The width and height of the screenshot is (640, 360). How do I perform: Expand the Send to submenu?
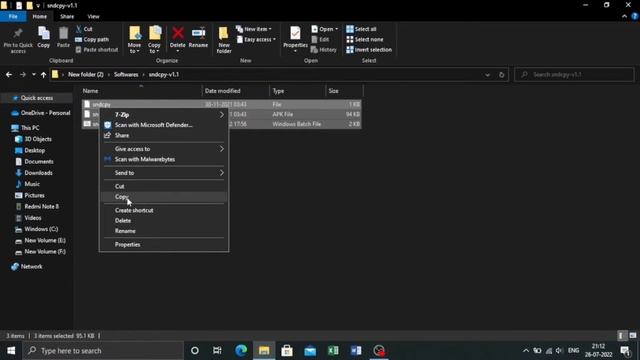(164, 173)
